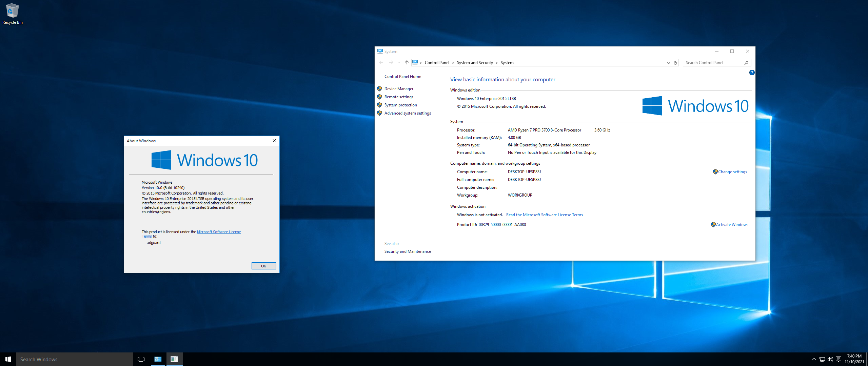Click the Search Control Panel field

coord(713,63)
